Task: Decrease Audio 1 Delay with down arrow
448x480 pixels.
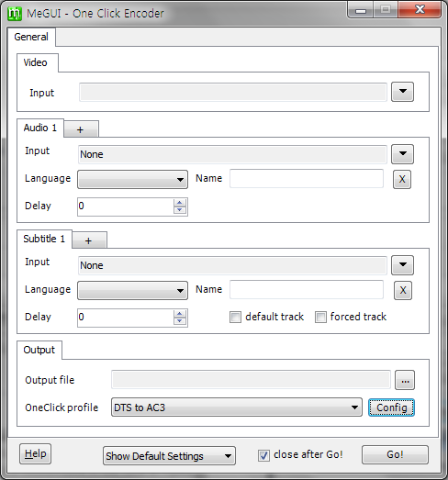Action: (180, 210)
